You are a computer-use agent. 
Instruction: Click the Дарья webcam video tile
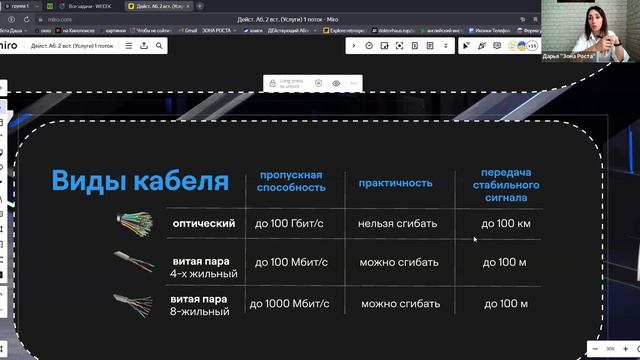(590, 31)
